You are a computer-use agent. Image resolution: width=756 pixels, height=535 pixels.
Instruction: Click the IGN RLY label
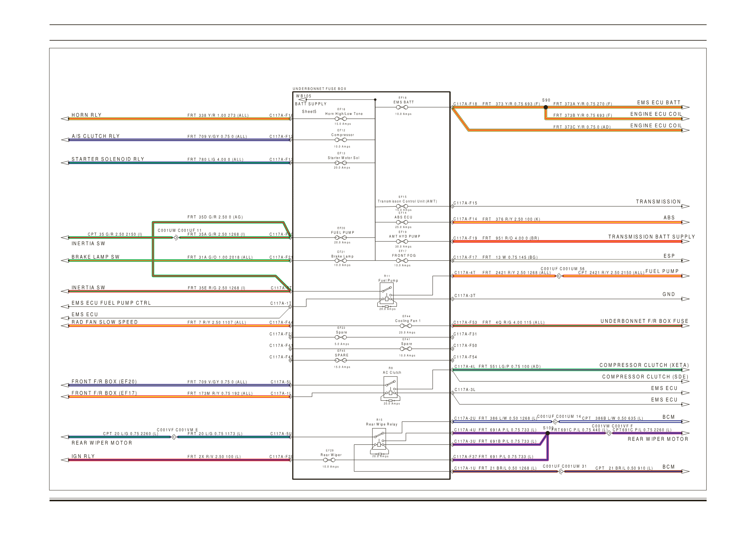pyautogui.click(x=83, y=456)
